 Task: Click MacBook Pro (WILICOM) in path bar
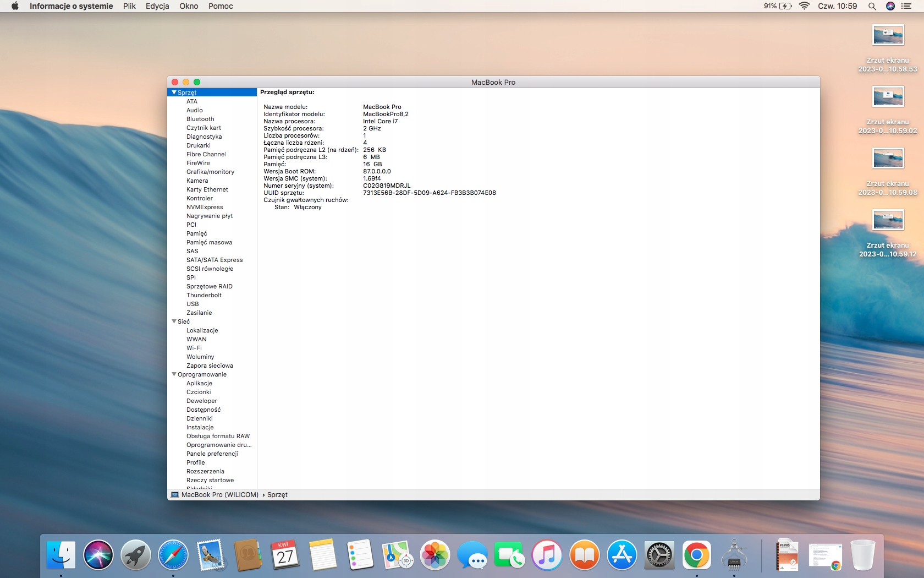[x=219, y=495]
